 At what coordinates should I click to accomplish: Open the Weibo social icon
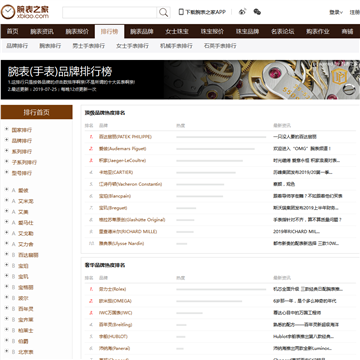coord(243,12)
